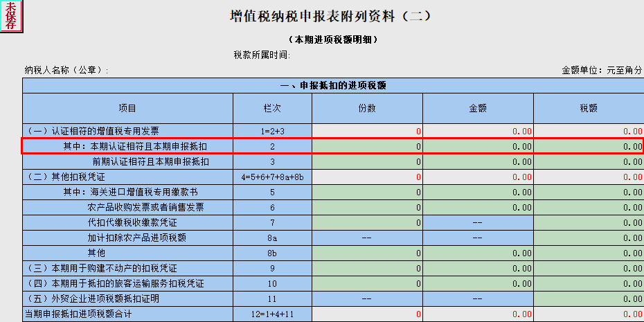Select 份数 field for 海关进口增值税专用缴款书
This screenshot has height=322, width=644.
pyautogui.click(x=367, y=193)
